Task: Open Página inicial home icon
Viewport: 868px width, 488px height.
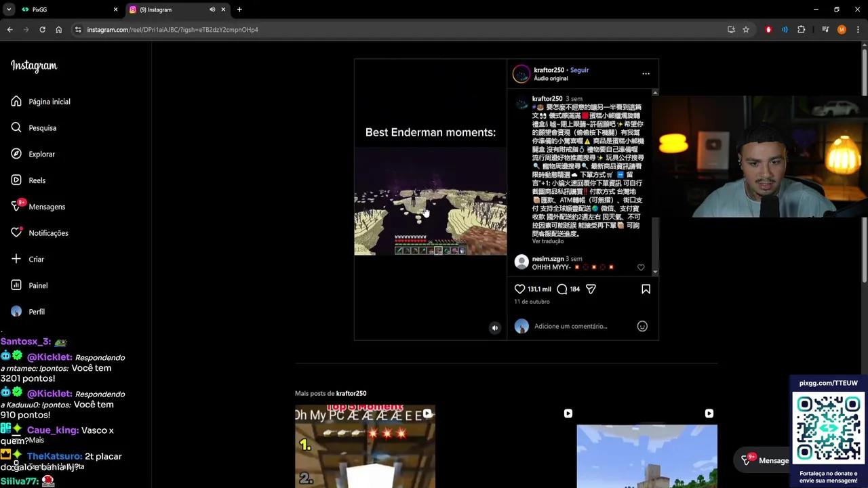Action: pyautogui.click(x=16, y=102)
